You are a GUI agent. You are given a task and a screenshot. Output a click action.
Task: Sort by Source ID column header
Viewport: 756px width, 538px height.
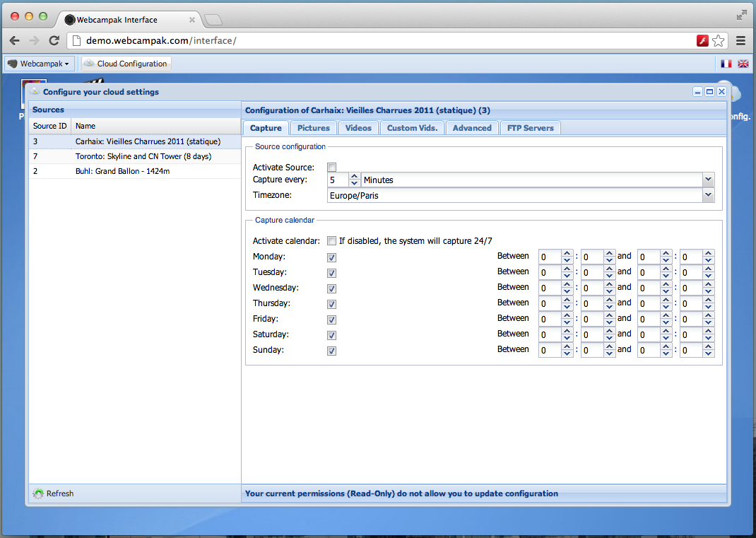[49, 126]
